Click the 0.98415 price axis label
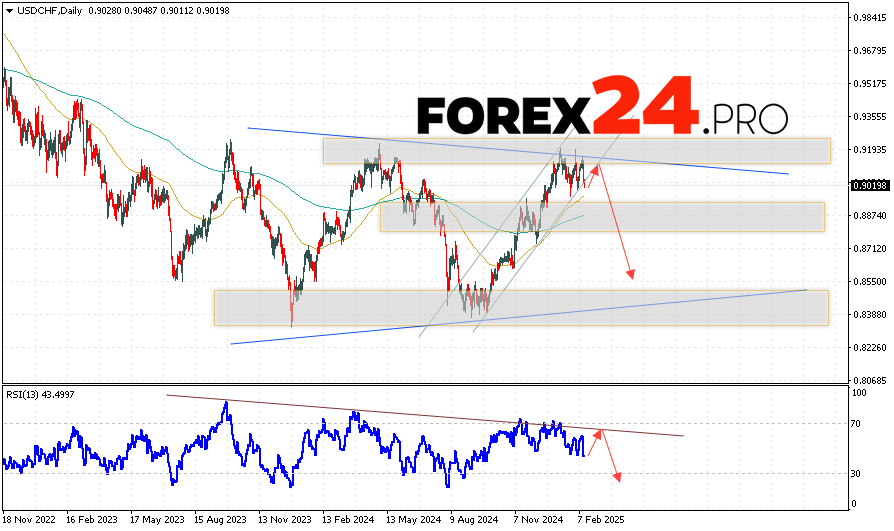 [865, 17]
